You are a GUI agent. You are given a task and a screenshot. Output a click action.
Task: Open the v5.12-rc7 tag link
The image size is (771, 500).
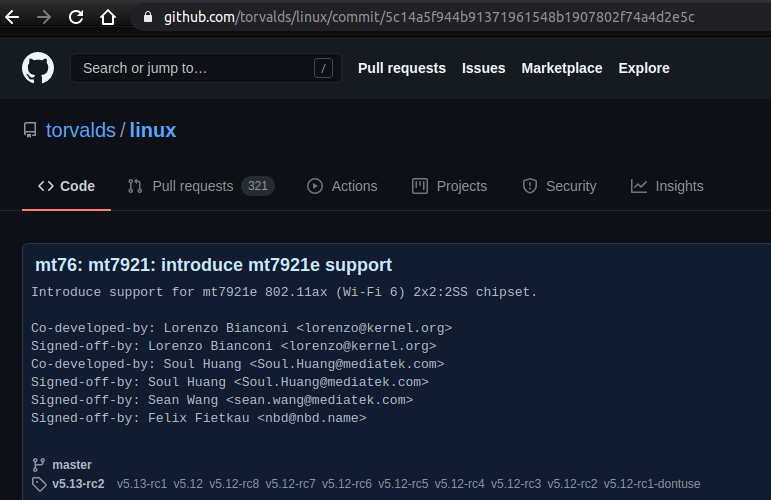291,484
